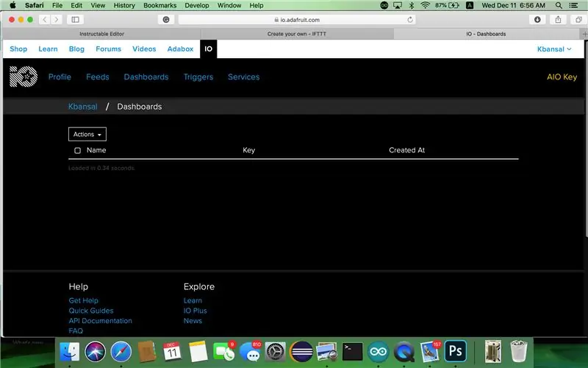
Task: Open the Quick Guides link
Action: pyautogui.click(x=90, y=311)
